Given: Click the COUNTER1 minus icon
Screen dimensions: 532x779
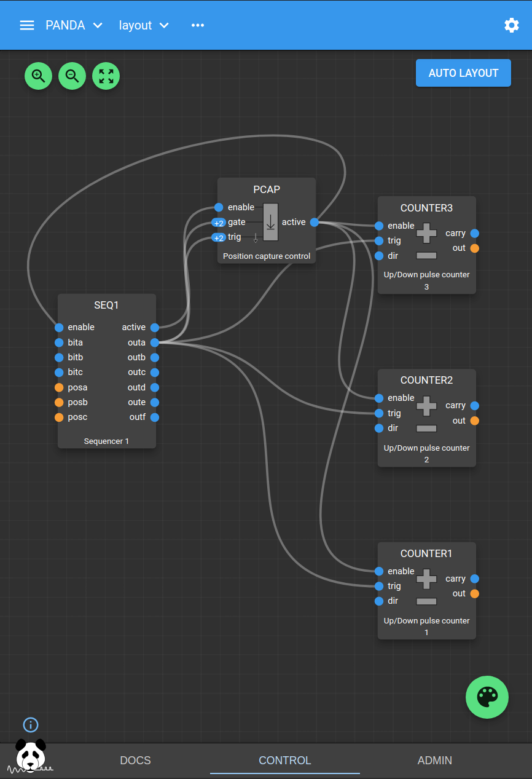Looking at the screenshot, I should click(426, 601).
